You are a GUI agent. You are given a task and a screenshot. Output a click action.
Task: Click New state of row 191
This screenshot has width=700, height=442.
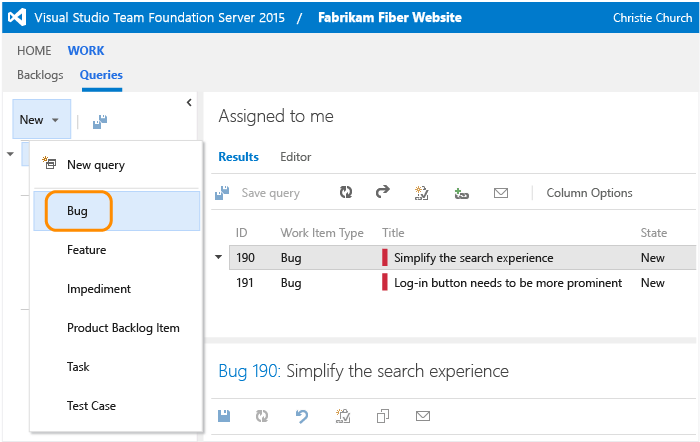click(x=653, y=283)
